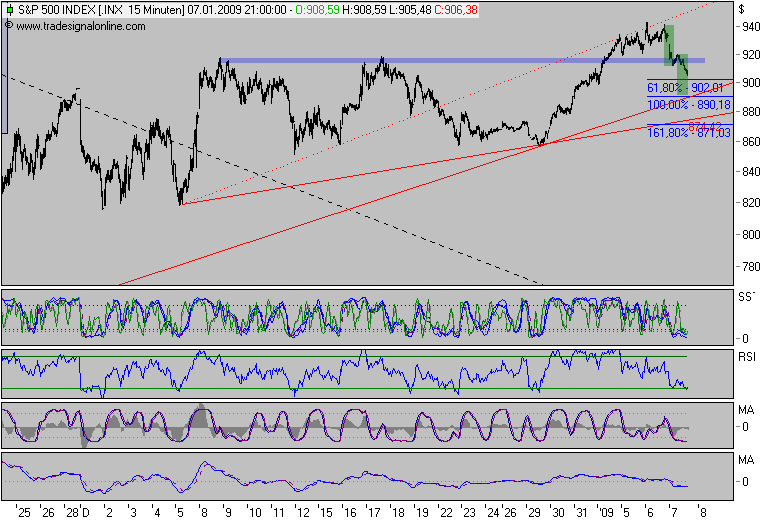Screen dimensions: 769x520
Task: Click the 900 price axis label
Action: 751,83
